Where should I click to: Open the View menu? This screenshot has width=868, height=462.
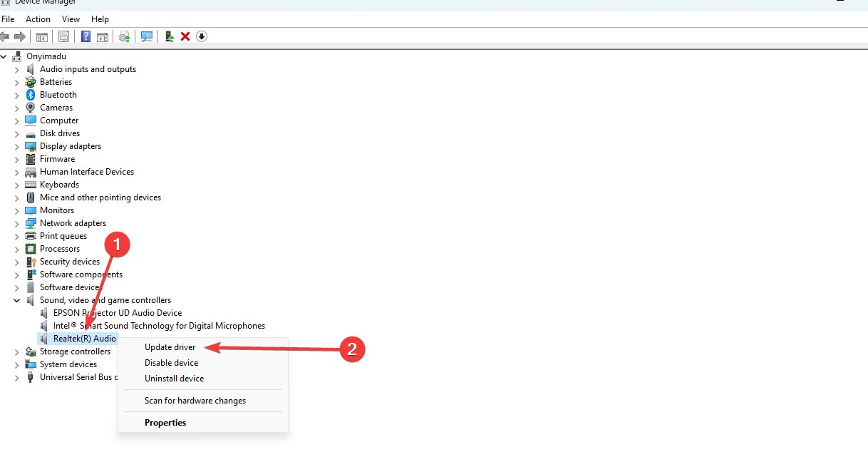(71, 19)
